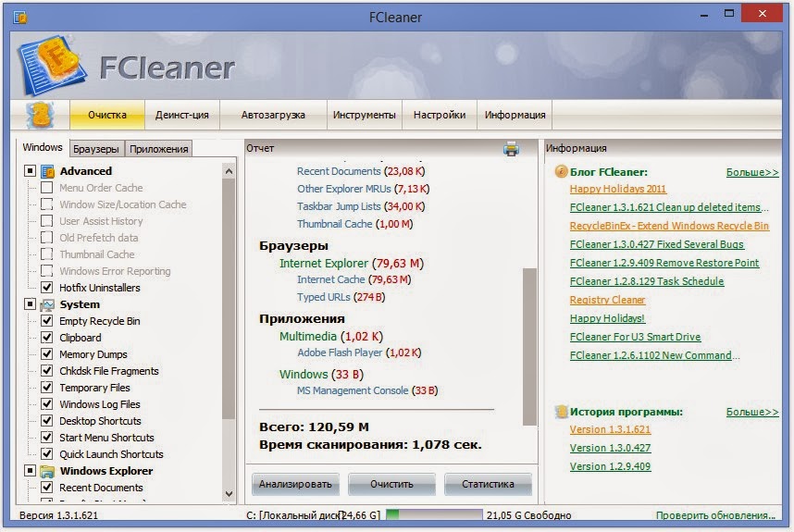Switch to Автозагрузка tab
Image resolution: width=794 pixels, height=532 pixels.
coord(273,115)
